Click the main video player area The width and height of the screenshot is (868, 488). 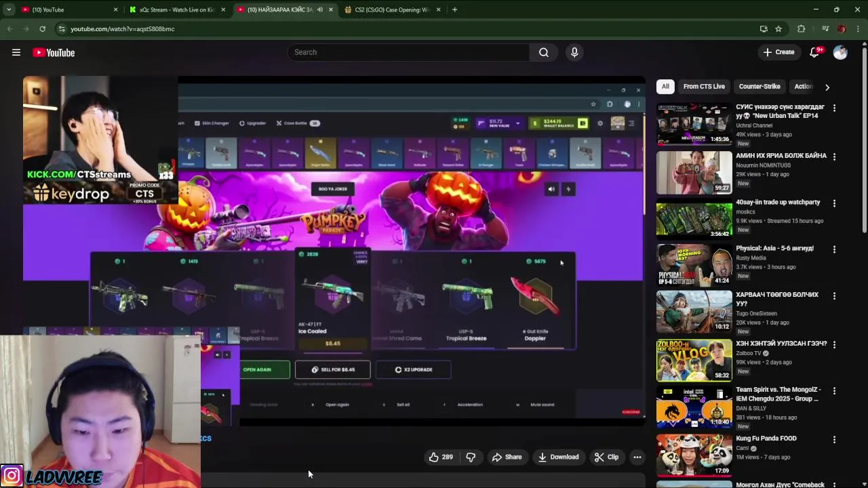334,251
